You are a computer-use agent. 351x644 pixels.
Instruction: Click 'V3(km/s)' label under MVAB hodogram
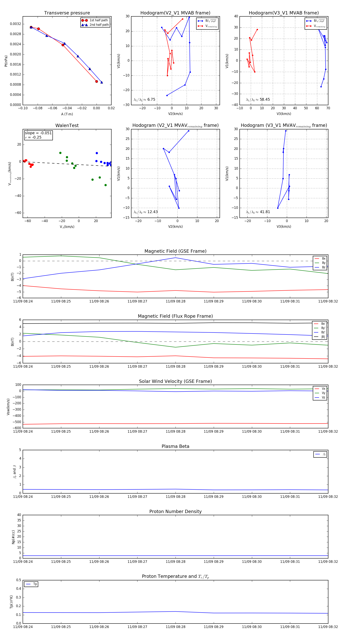[284, 114]
